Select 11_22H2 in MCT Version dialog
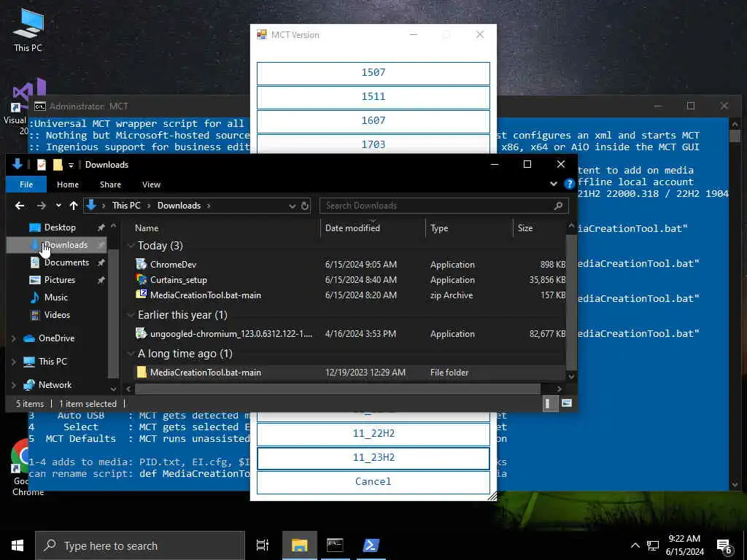Viewport: 747px width, 560px height. (x=373, y=434)
